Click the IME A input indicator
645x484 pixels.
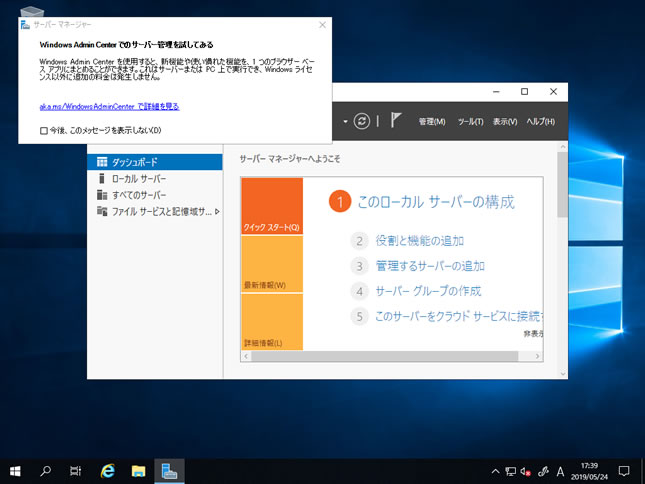[560, 472]
